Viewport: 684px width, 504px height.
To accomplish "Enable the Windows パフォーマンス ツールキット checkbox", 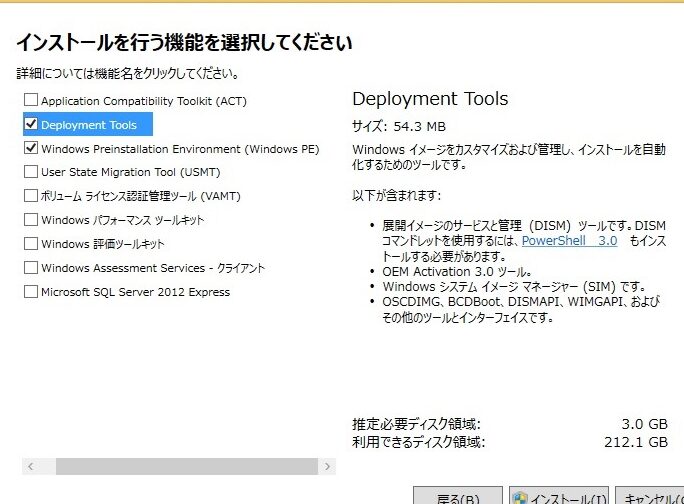I will (x=31, y=220).
